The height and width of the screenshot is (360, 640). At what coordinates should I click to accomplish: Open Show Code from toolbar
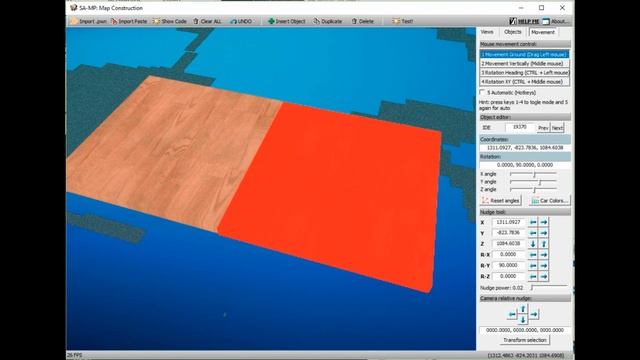[x=169, y=21]
